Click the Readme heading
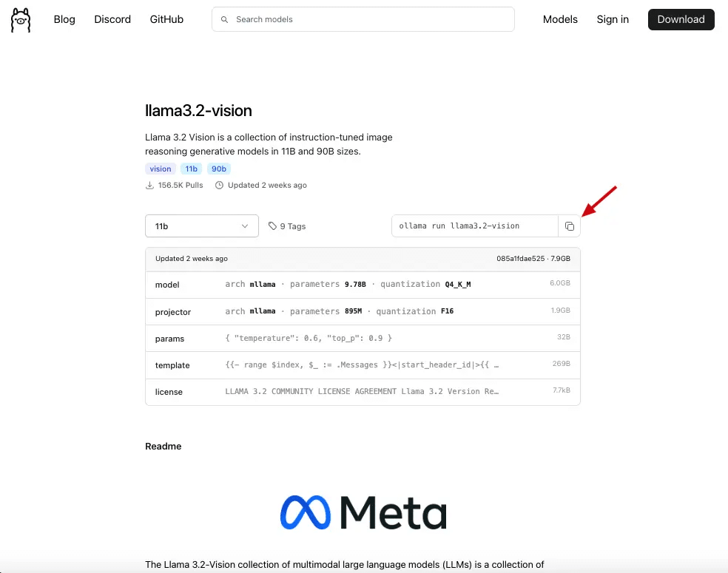 [x=163, y=447]
